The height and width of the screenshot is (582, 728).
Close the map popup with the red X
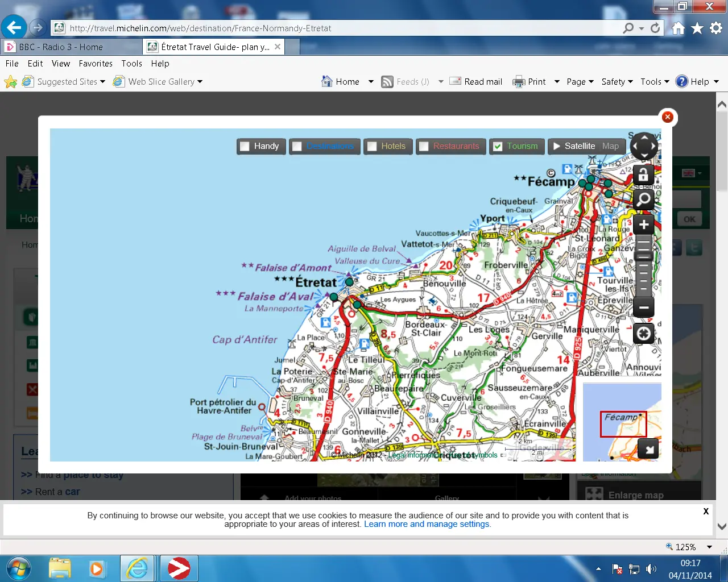tap(668, 117)
